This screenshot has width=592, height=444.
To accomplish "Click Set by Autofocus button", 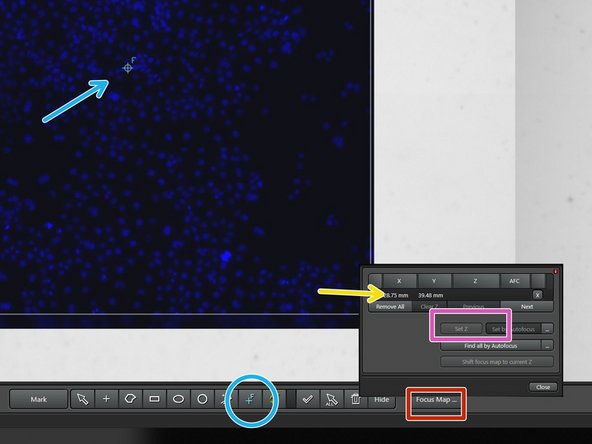I will (x=513, y=329).
